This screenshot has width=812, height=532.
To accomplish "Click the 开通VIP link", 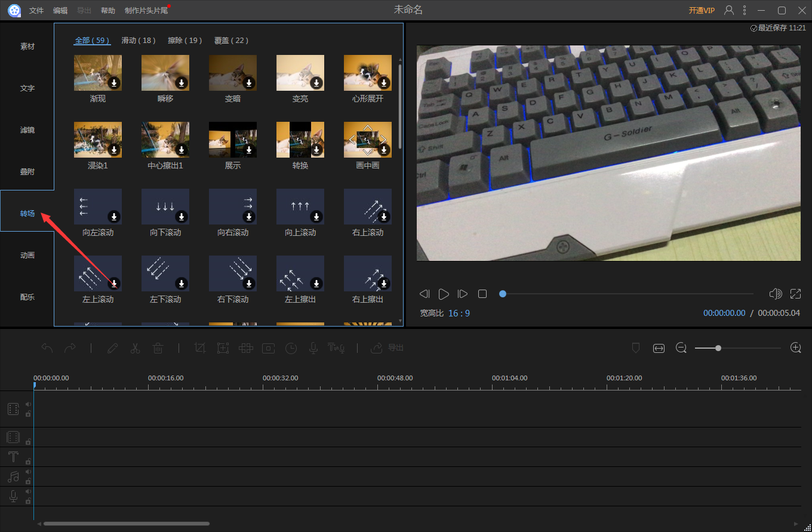I will click(x=702, y=11).
